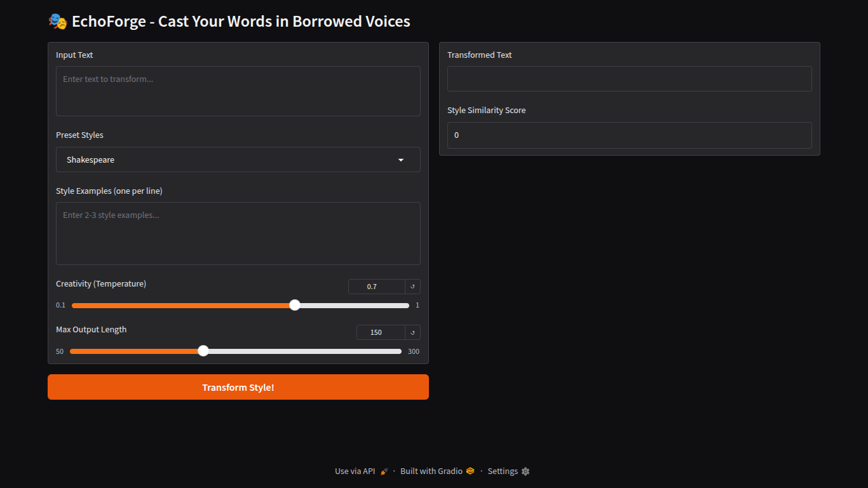Viewport: 868px width, 488px height.
Task: Click the Transformed Text output box
Action: point(629,79)
